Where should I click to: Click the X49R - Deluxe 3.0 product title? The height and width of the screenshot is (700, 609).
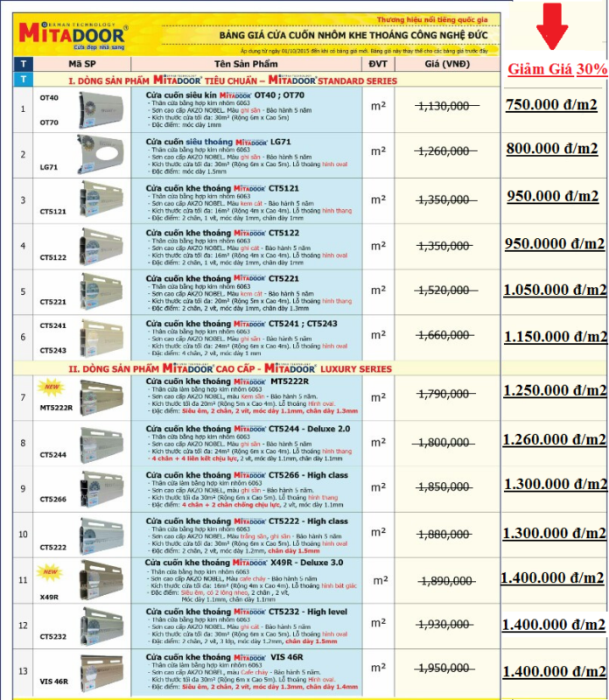pyautogui.click(x=244, y=563)
